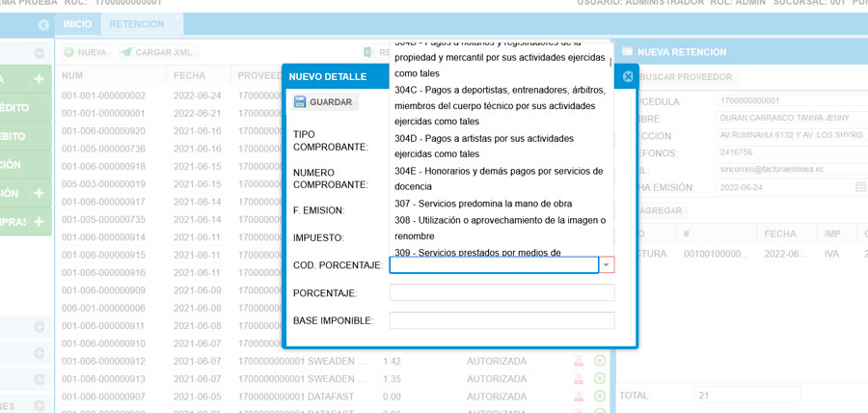The image size is (868, 413).
Task: Open green arrow menu for row 001-006-000000907
Action: (600, 397)
